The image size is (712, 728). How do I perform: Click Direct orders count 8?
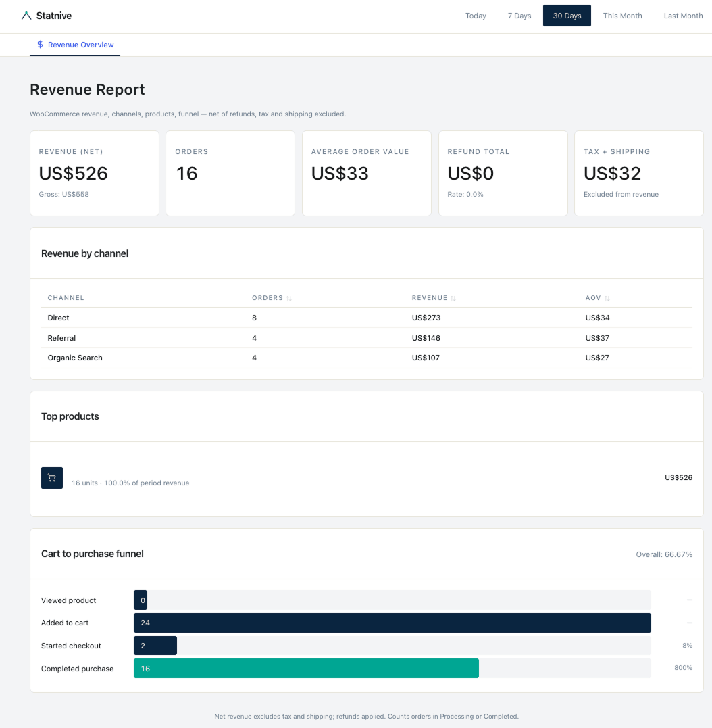254,318
